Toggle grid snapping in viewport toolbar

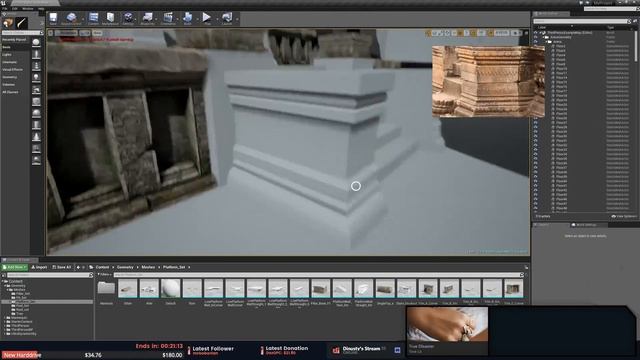pos(461,33)
